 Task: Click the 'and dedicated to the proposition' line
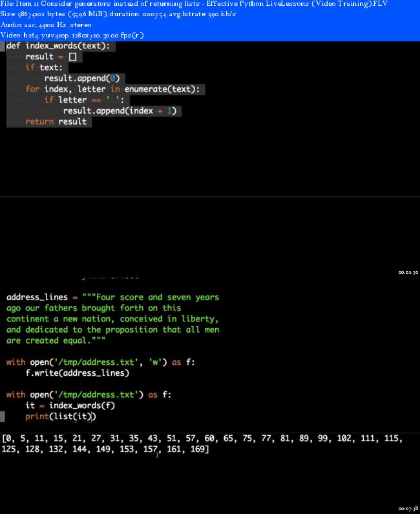[x=112, y=330]
